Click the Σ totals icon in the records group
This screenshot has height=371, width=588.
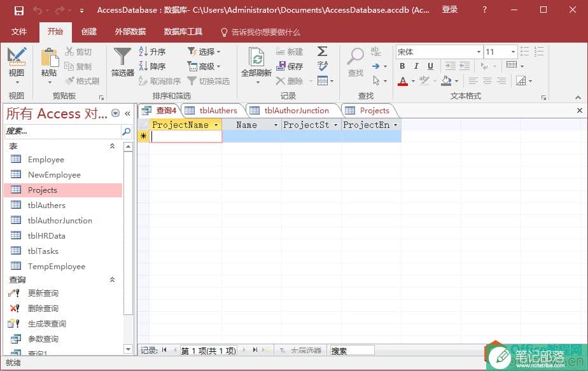pos(322,52)
